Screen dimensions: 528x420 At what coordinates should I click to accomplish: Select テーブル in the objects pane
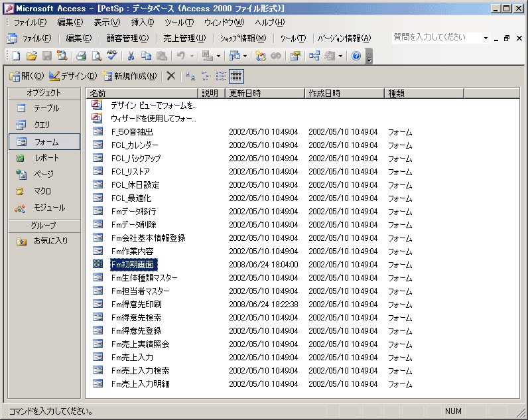click(x=45, y=108)
